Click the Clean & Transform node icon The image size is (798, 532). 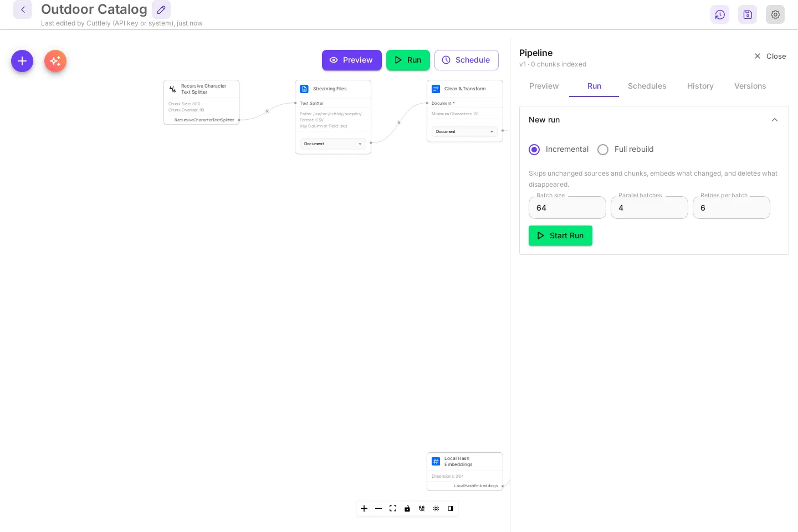click(436, 89)
